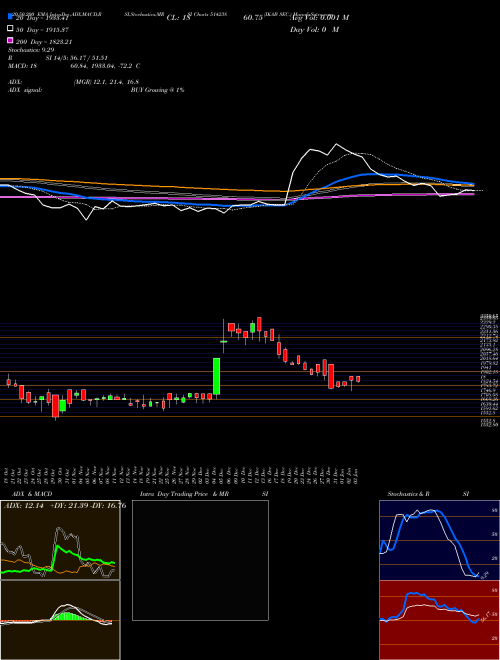Open the empty Intra Day Trading Price panel

coord(200,560)
